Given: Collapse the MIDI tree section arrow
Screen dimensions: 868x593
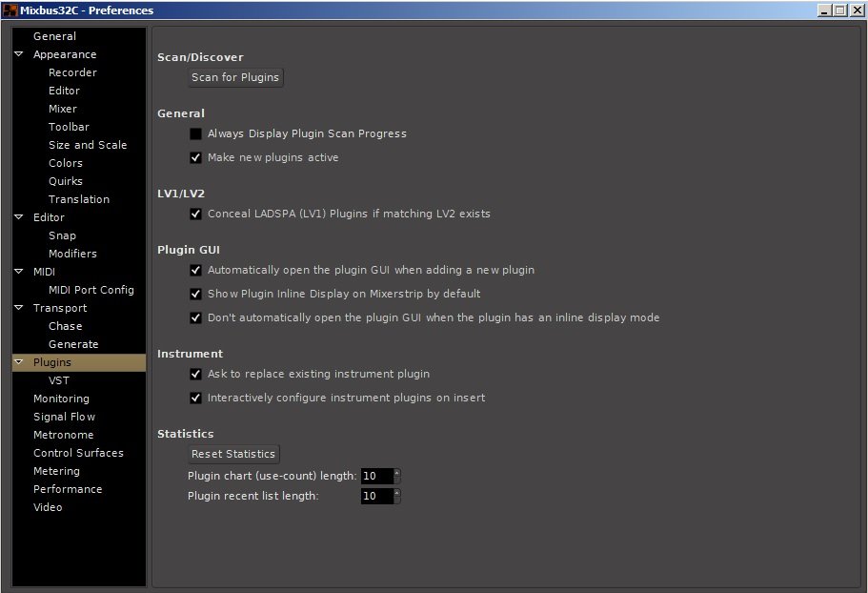Looking at the screenshot, I should [x=19, y=272].
